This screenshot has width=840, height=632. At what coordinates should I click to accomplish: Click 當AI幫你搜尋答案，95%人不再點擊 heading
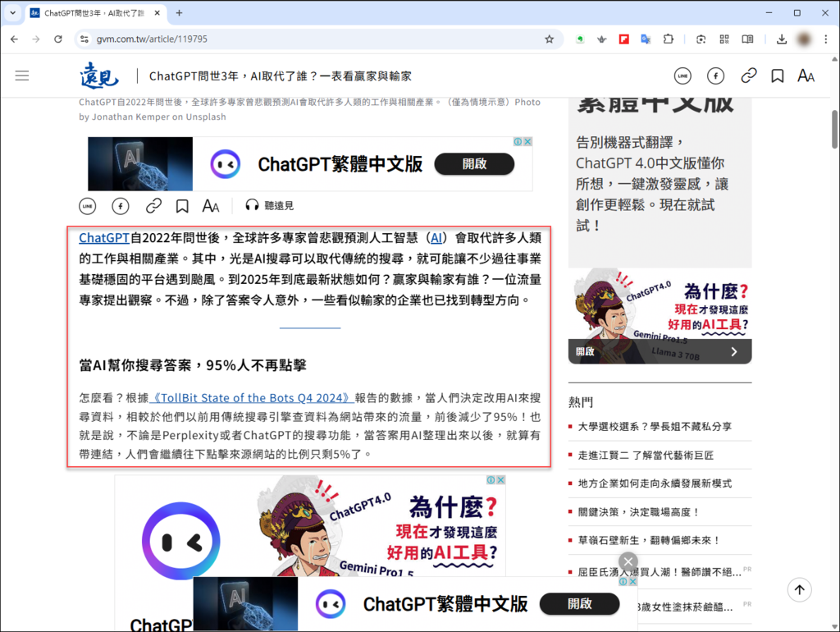click(193, 365)
